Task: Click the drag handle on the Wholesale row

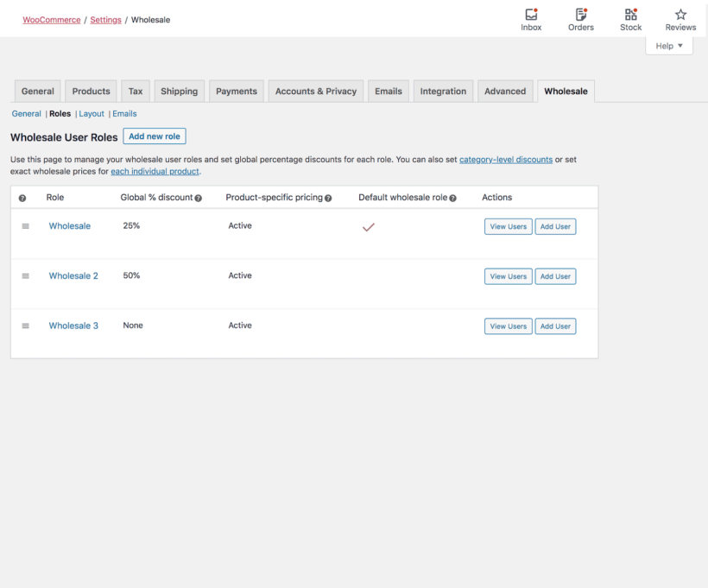Action: (x=25, y=226)
